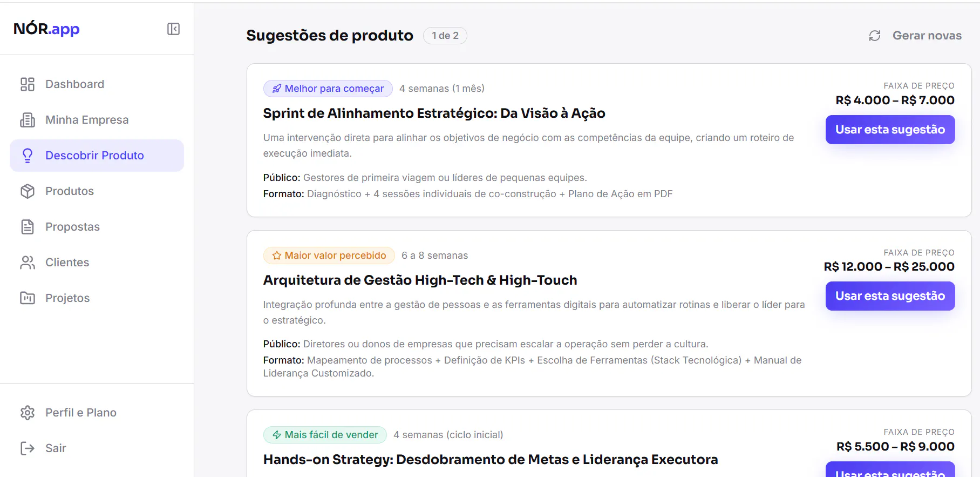Select Descobrir Produto menu item
Screen dimensions: 980x477
[97, 156]
